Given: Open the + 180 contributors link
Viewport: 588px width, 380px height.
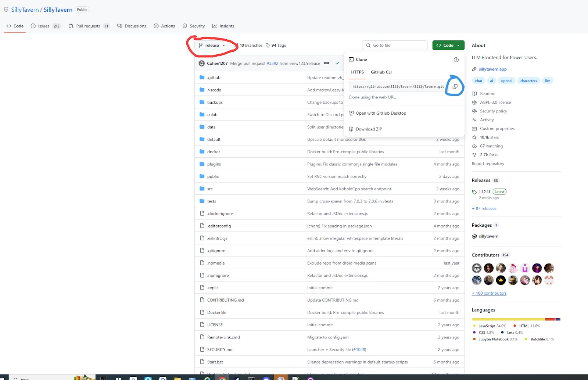Looking at the screenshot, I should coord(489,293).
